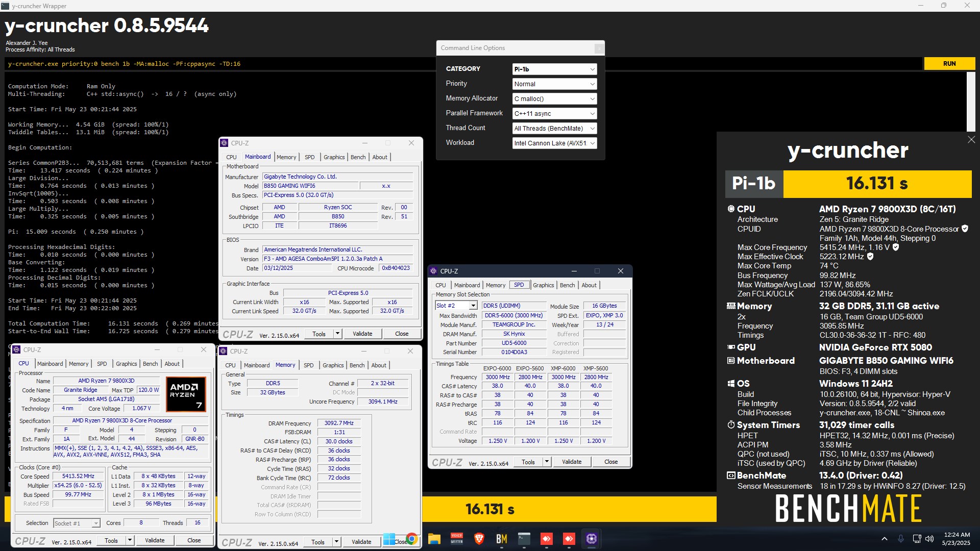Open Google Chrome from the taskbar
The height and width of the screenshot is (551, 980).
point(411,539)
